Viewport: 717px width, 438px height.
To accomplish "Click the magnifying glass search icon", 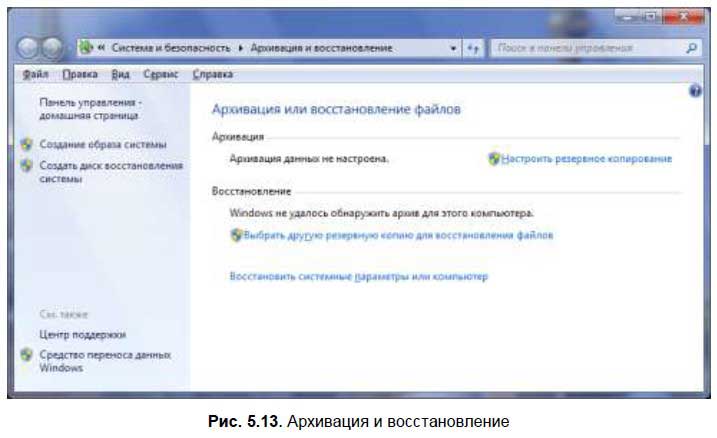I will [691, 47].
